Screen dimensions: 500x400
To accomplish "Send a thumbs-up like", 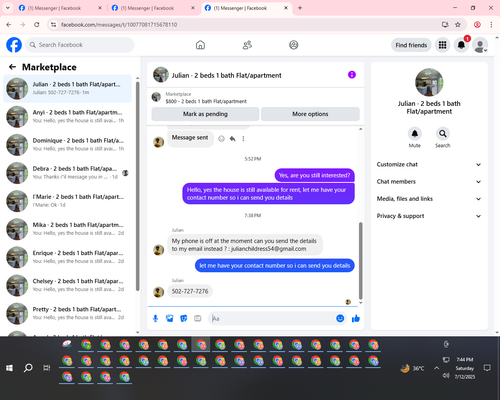I will click(356, 319).
